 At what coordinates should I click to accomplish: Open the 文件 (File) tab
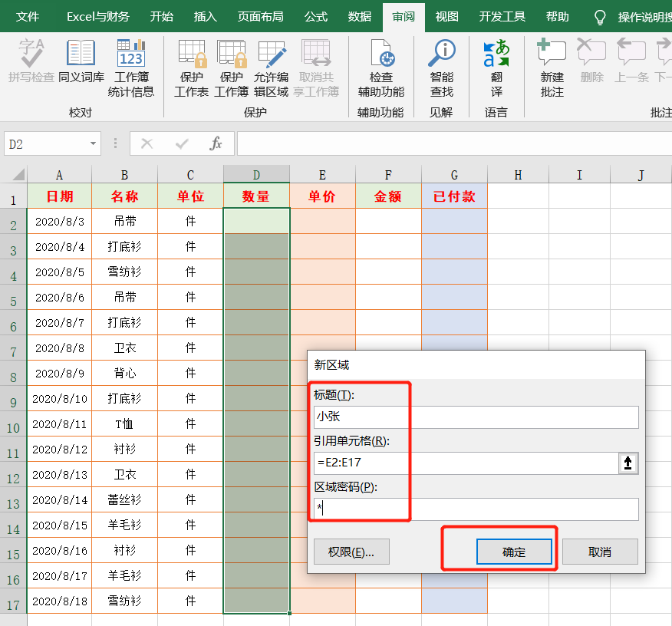(28, 17)
